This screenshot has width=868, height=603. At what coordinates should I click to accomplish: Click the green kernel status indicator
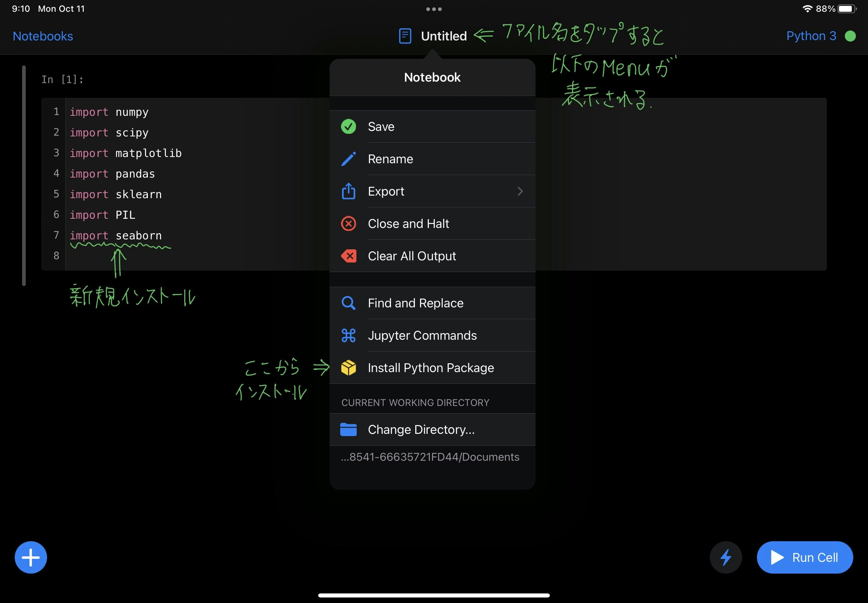(850, 36)
